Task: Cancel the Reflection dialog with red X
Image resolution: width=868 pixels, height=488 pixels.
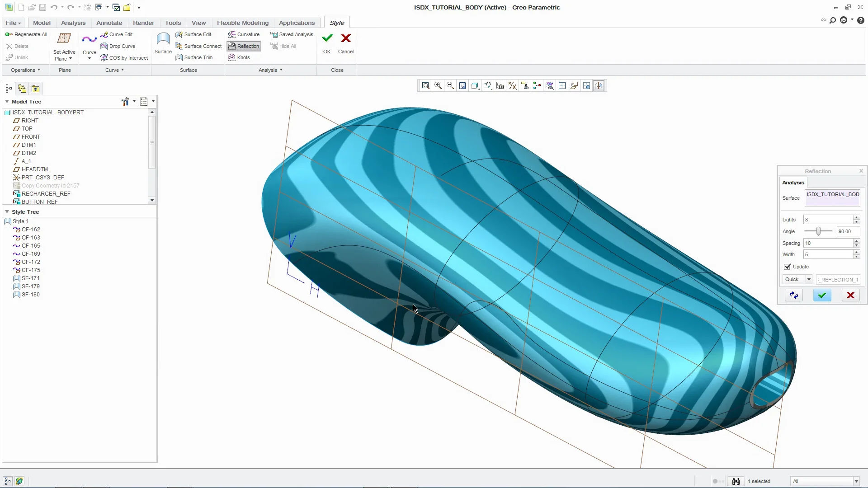Action: 850,296
